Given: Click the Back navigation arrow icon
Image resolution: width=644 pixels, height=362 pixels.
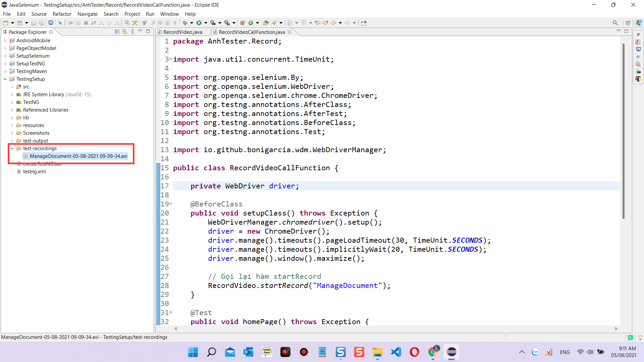Looking at the screenshot, I should (333, 23).
